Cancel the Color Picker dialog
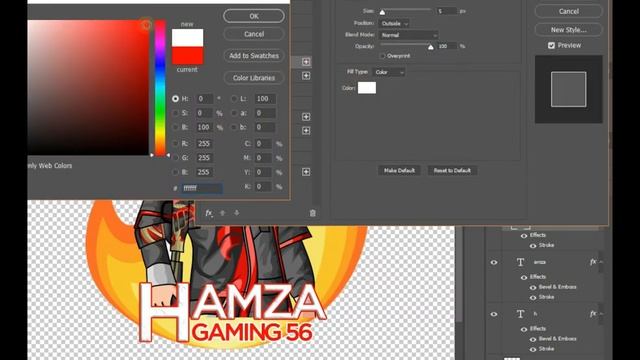Image resolution: width=640 pixels, height=360 pixels. pyautogui.click(x=254, y=34)
